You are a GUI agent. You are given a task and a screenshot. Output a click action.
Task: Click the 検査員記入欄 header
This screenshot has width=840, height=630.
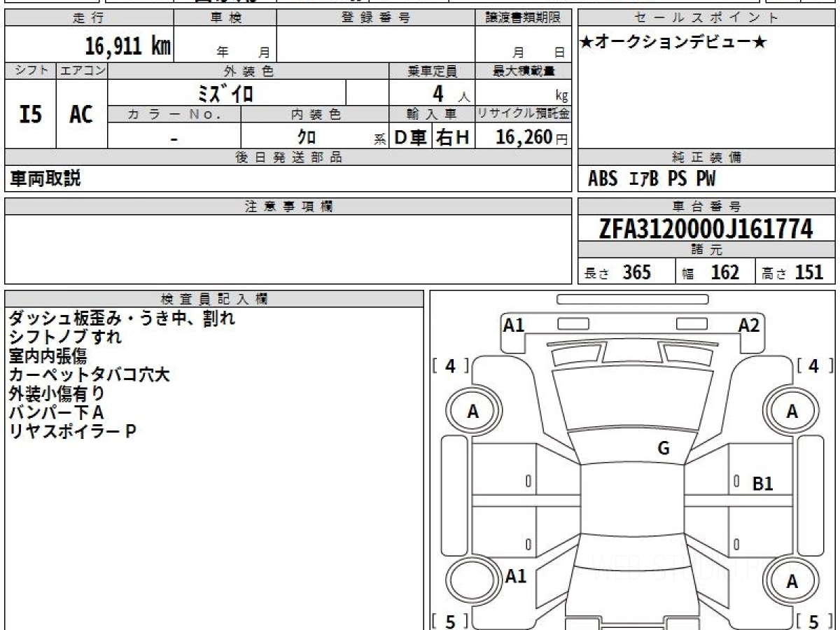click(214, 299)
